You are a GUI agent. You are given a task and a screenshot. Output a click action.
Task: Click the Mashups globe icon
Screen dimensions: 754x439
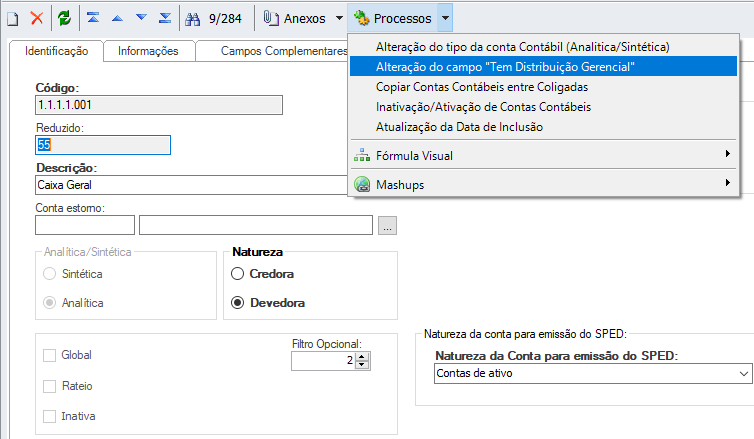(362, 184)
